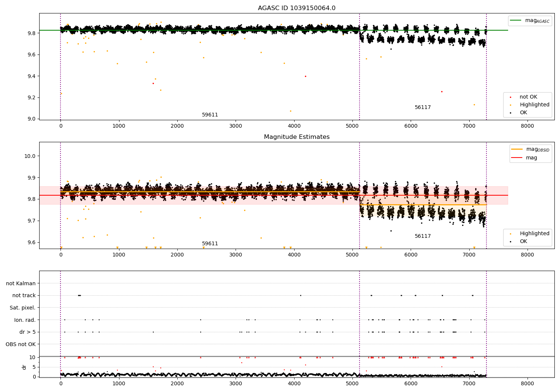The height and width of the screenshot is (392, 560).
Task: Click the orange mag OBSID line sample in legend
Action: click(x=517, y=149)
